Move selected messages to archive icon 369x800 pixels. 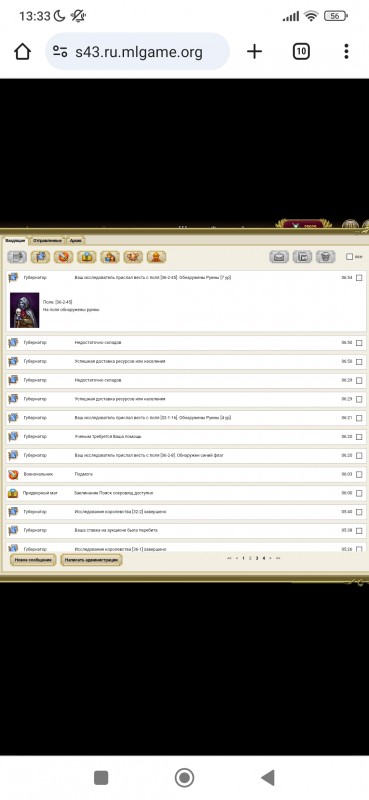(x=302, y=257)
